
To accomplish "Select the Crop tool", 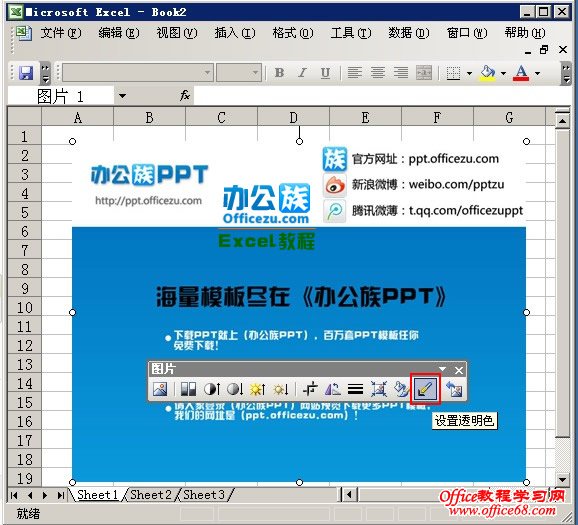I will pos(310,389).
